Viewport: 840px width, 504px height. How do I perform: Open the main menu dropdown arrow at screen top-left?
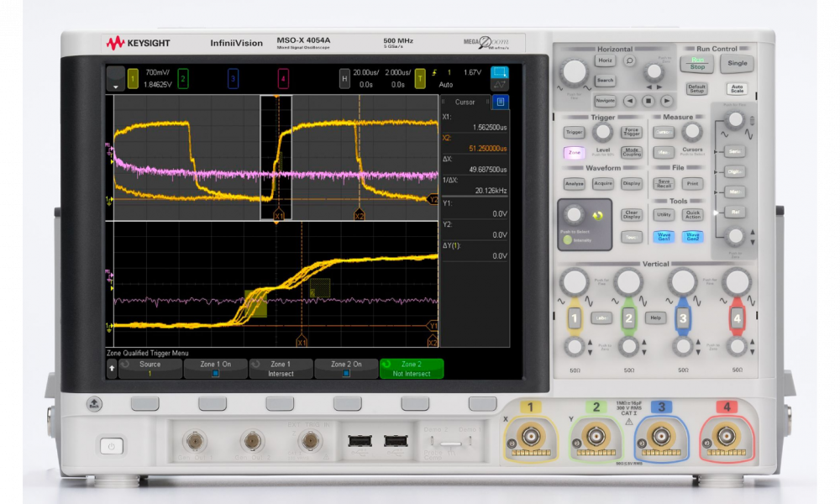(x=115, y=79)
